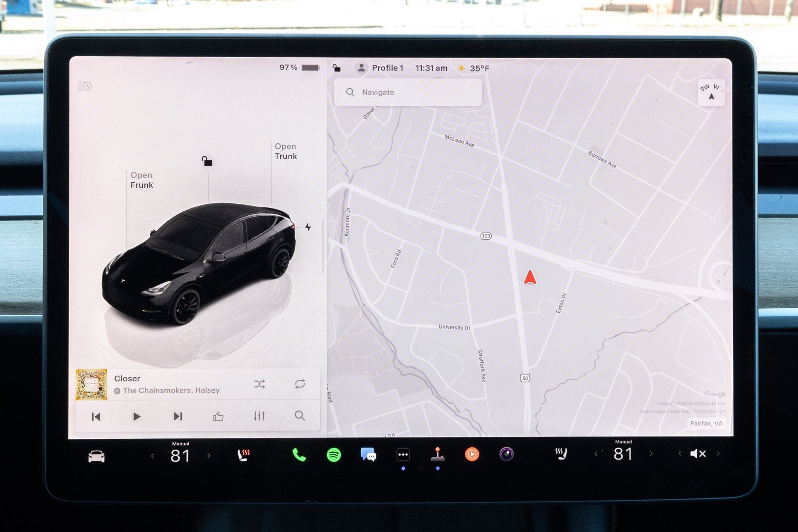Open the app launcher with three dots
This screenshot has width=798, height=532.
pyautogui.click(x=403, y=454)
